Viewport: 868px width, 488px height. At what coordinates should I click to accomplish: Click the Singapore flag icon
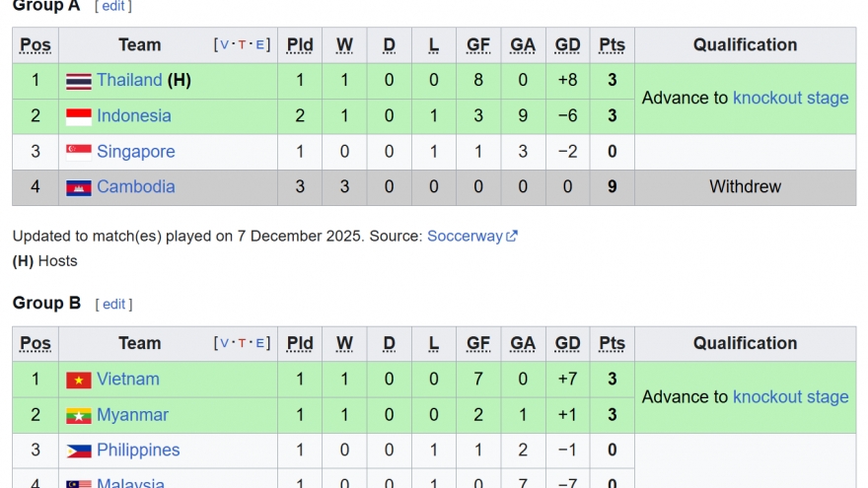click(79, 152)
